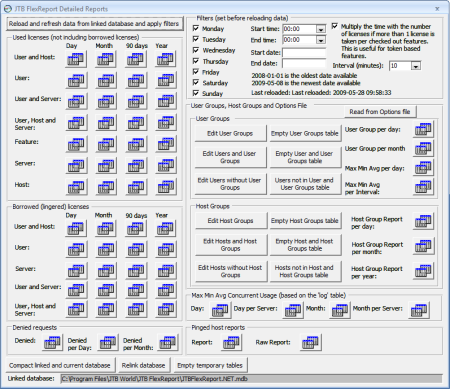Click Reload and refresh data button
This screenshot has width=450, height=389.
click(95, 24)
